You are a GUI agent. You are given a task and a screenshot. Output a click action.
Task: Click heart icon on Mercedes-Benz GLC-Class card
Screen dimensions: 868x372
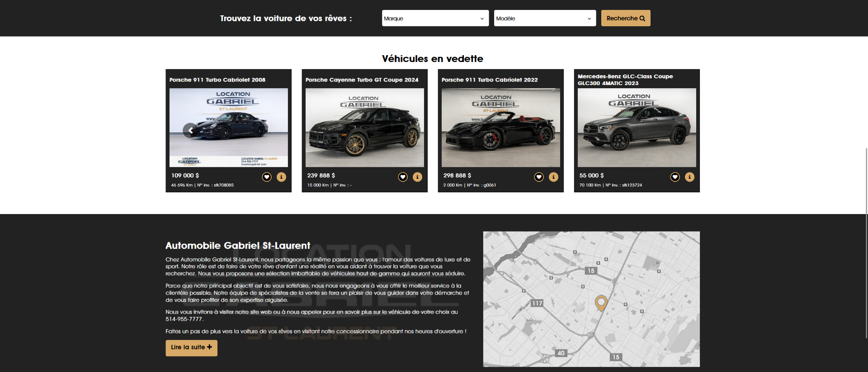click(x=675, y=177)
